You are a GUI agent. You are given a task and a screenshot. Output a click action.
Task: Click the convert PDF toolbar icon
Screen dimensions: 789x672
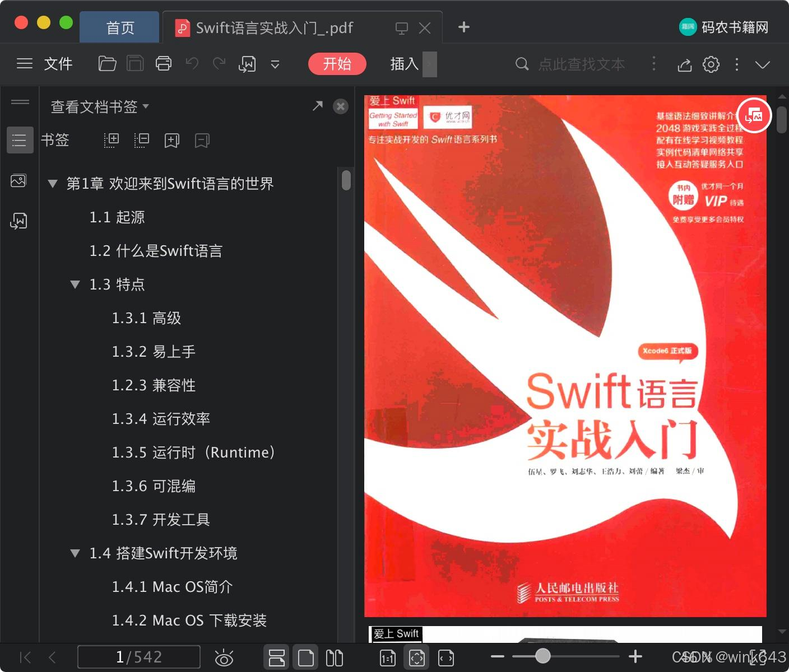tap(247, 64)
